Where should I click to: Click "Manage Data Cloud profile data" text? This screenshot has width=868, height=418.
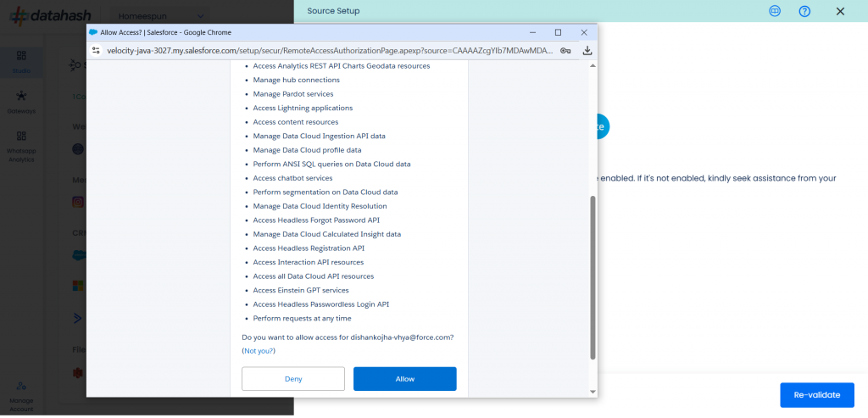pos(307,150)
